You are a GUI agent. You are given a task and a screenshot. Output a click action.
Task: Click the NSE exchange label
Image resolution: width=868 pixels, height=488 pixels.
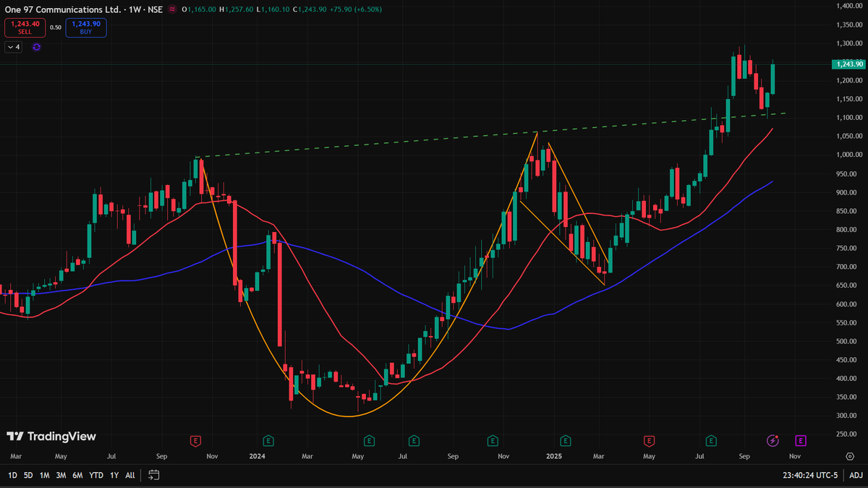[x=156, y=9]
